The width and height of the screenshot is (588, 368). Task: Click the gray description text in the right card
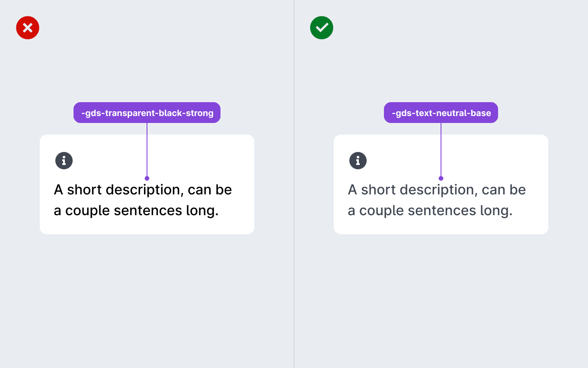(437, 200)
